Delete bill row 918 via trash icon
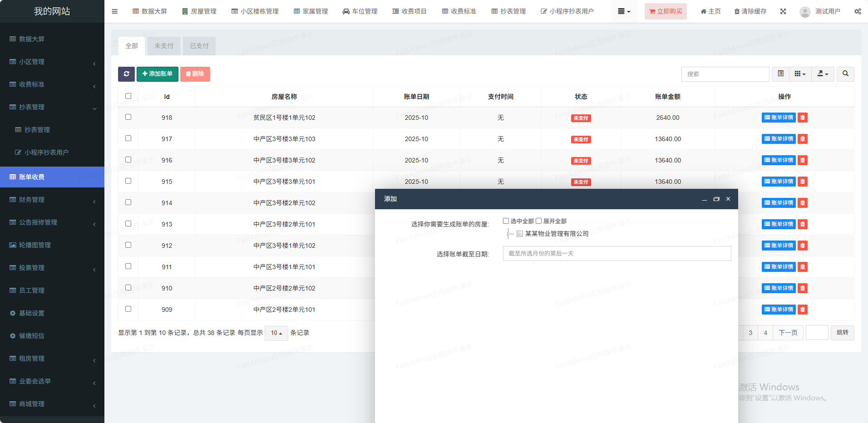 tap(803, 118)
